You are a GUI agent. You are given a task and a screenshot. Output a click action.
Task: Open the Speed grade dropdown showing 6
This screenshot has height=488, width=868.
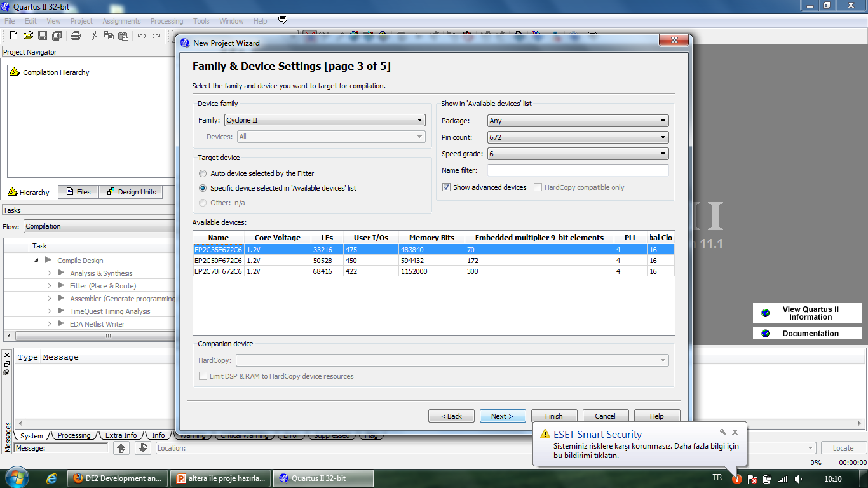tap(578, 154)
